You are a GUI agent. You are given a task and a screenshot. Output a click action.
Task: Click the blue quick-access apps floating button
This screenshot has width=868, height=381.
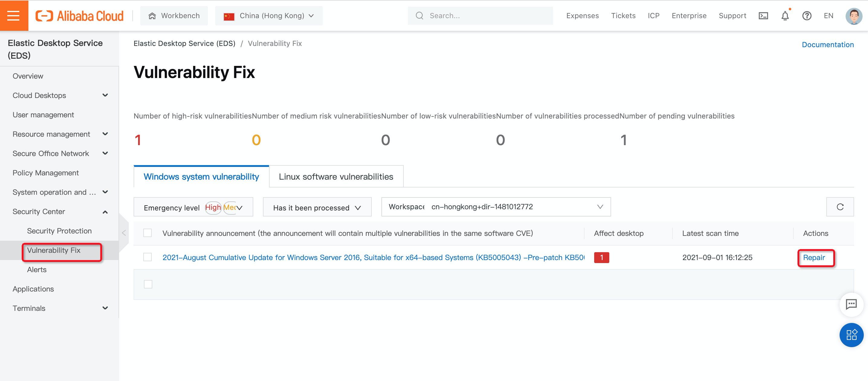pos(851,335)
